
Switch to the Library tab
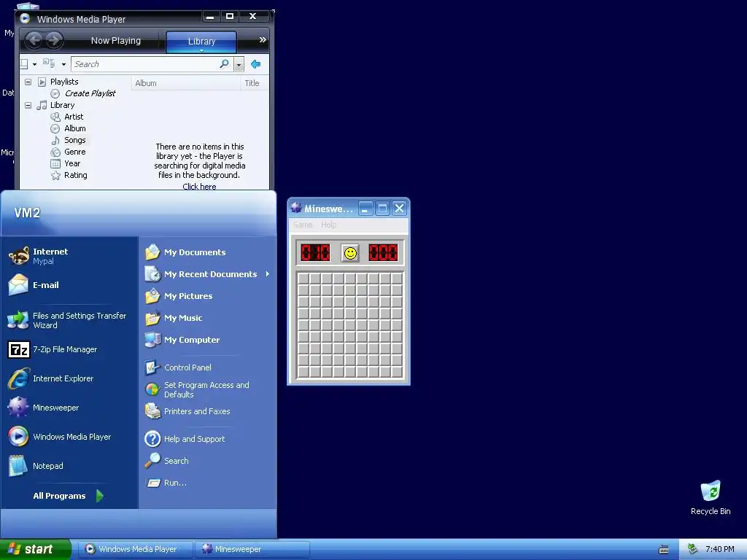point(201,42)
